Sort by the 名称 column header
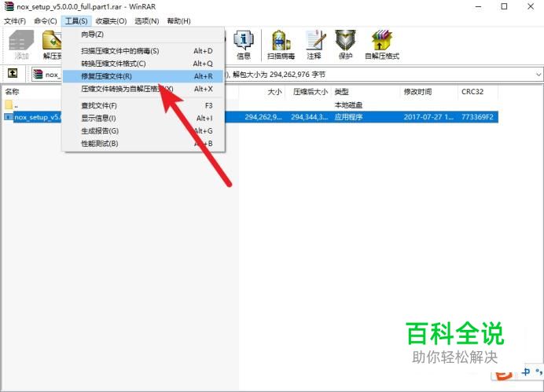This screenshot has height=392, width=544. tap(12, 92)
